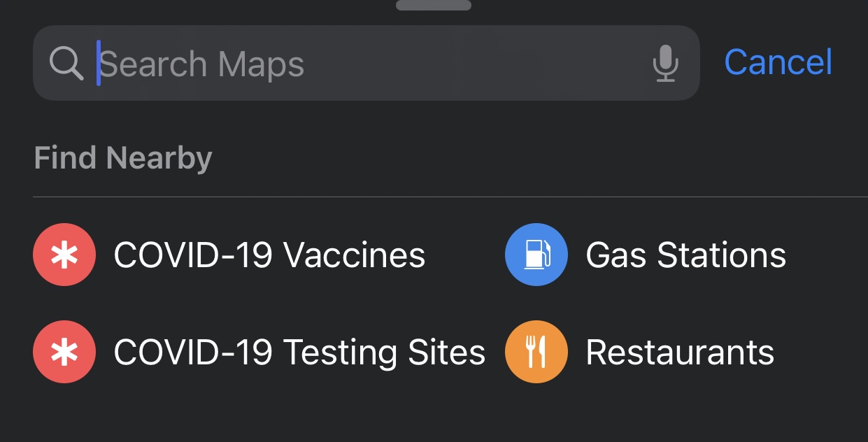Tap the red COVID-19 Vaccines asterisk icon

pyautogui.click(x=64, y=255)
